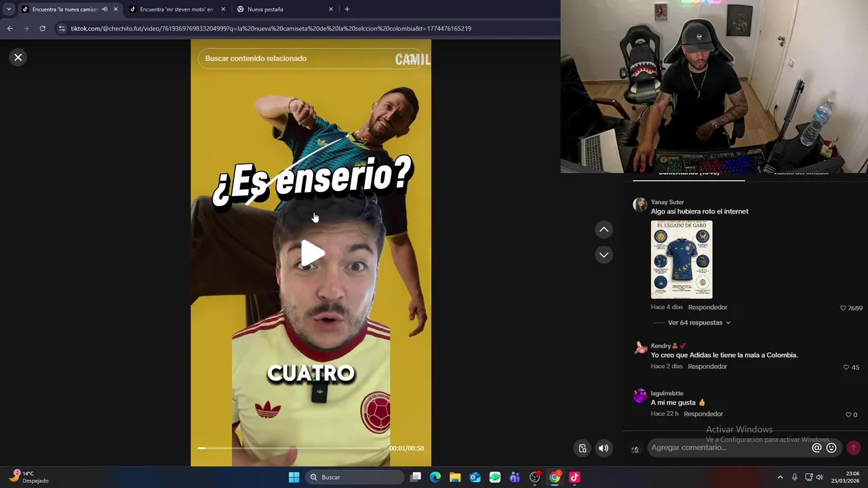Open the emoji picker in comment box
This screenshot has height=488, width=868.
pos(831,447)
